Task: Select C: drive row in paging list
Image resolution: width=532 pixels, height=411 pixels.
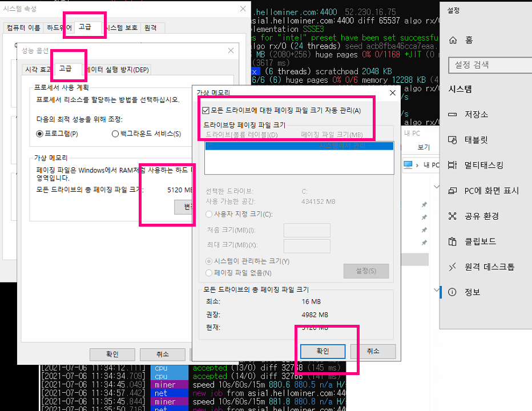Action: (299, 146)
